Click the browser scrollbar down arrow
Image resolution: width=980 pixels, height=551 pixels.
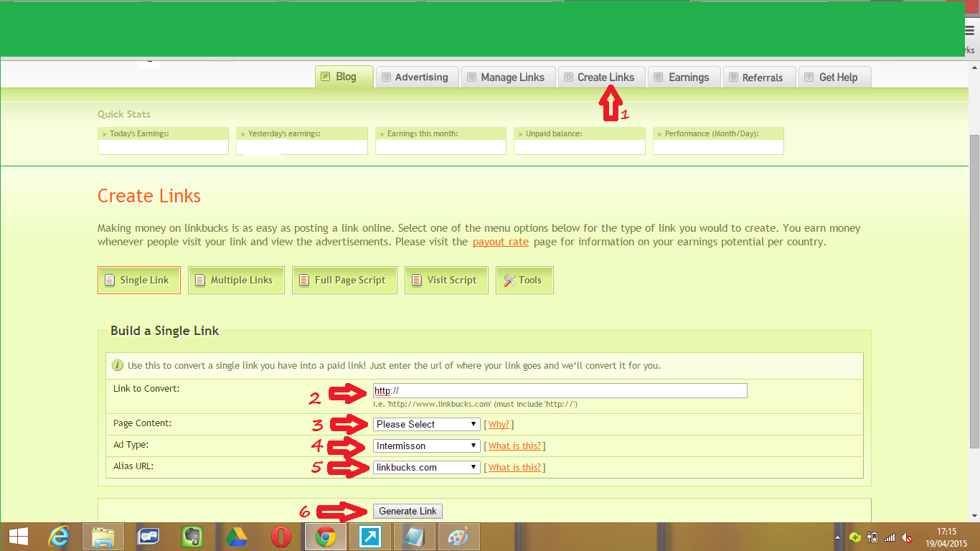coord(974,515)
